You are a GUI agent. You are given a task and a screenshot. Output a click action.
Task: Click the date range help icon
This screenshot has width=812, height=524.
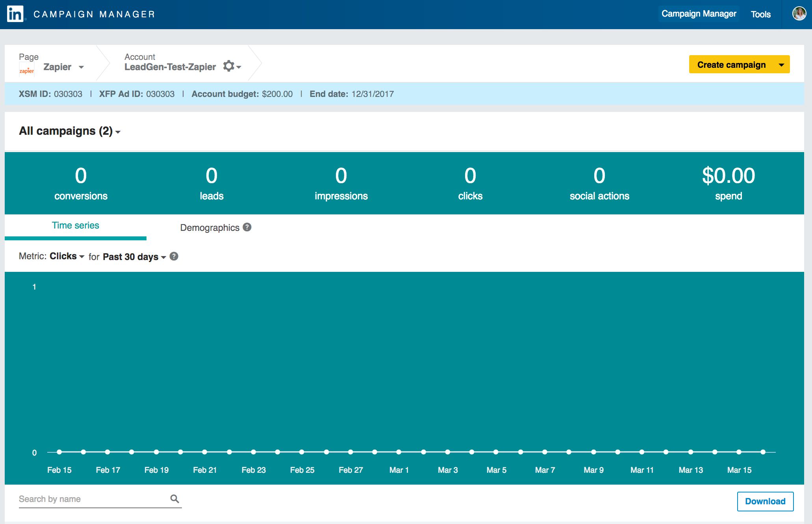[174, 256]
